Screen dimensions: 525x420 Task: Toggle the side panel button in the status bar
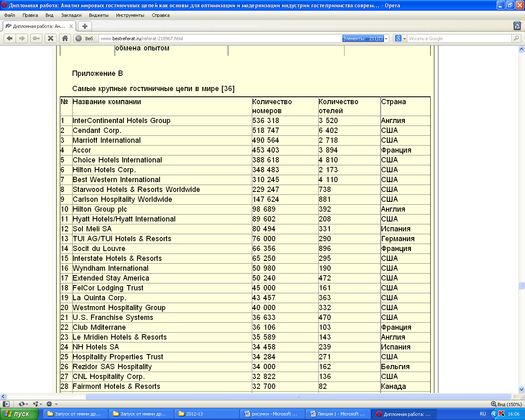6,404
